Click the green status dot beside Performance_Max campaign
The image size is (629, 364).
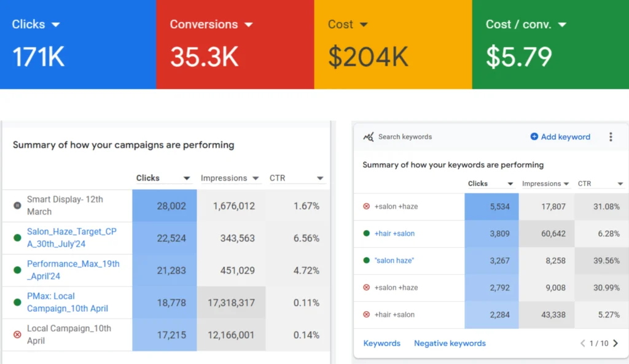coord(17,270)
